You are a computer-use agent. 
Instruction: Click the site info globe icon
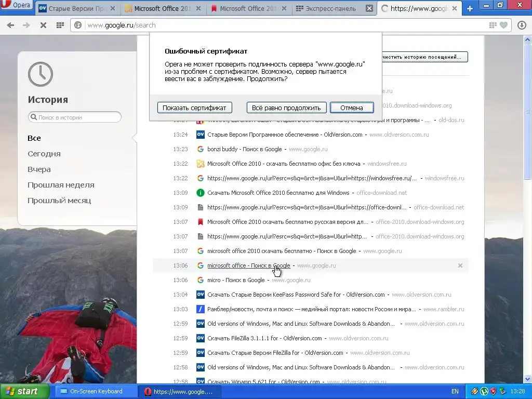(78, 25)
